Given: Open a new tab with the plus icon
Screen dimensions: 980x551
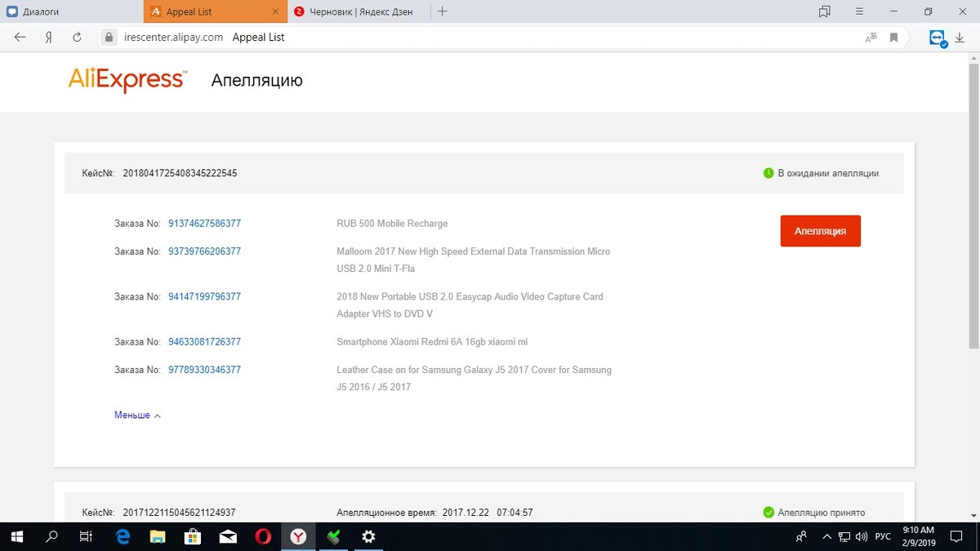Looking at the screenshot, I should click(442, 11).
